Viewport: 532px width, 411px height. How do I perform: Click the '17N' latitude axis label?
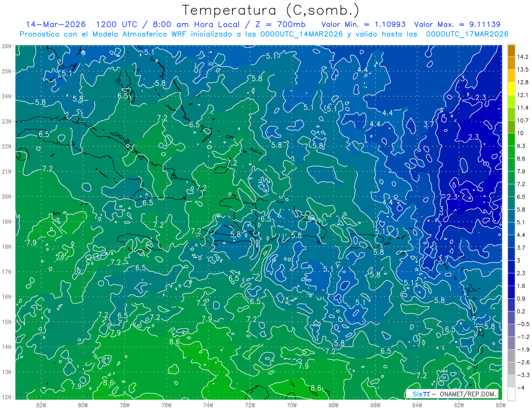7,271
